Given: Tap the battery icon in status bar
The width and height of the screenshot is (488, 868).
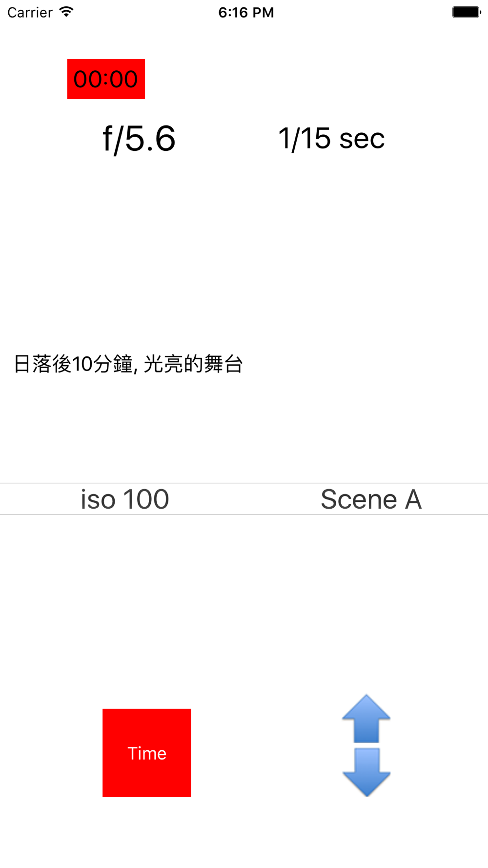Looking at the screenshot, I should pos(467,12).
